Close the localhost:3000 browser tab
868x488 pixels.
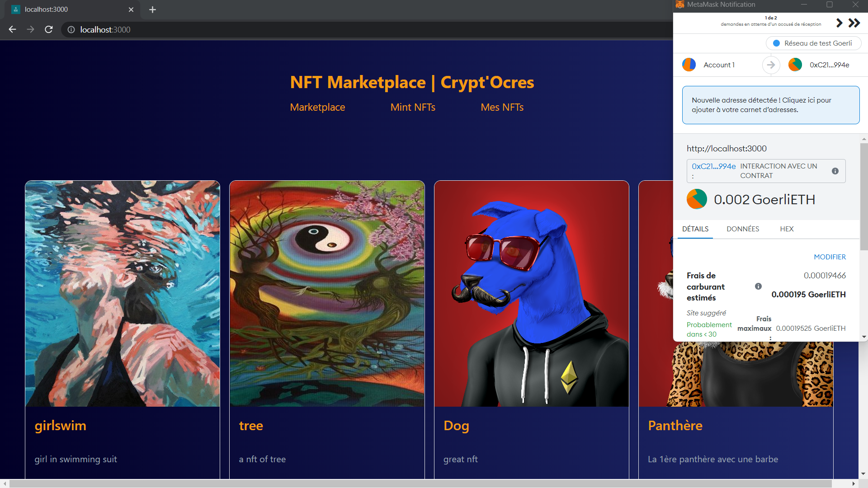[x=131, y=9]
